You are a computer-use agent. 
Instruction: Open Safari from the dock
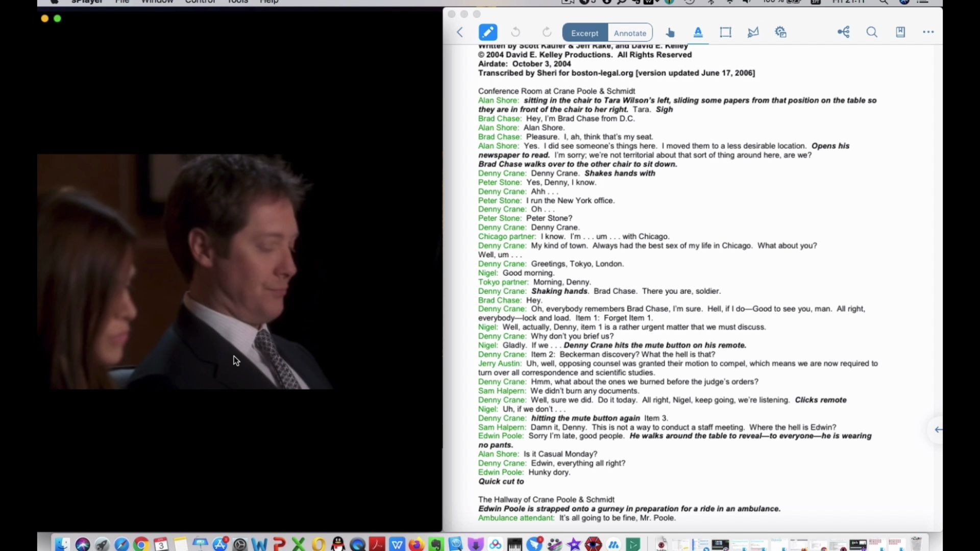point(121,544)
